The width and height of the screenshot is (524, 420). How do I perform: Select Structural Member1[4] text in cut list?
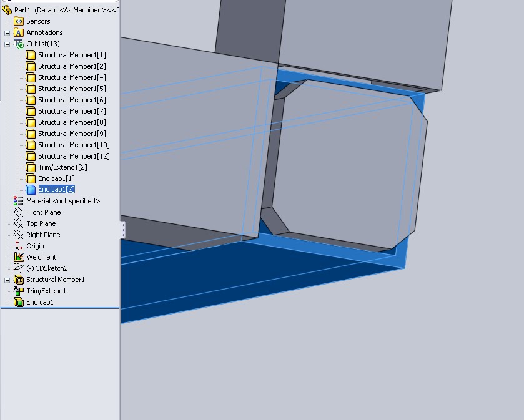click(x=72, y=77)
